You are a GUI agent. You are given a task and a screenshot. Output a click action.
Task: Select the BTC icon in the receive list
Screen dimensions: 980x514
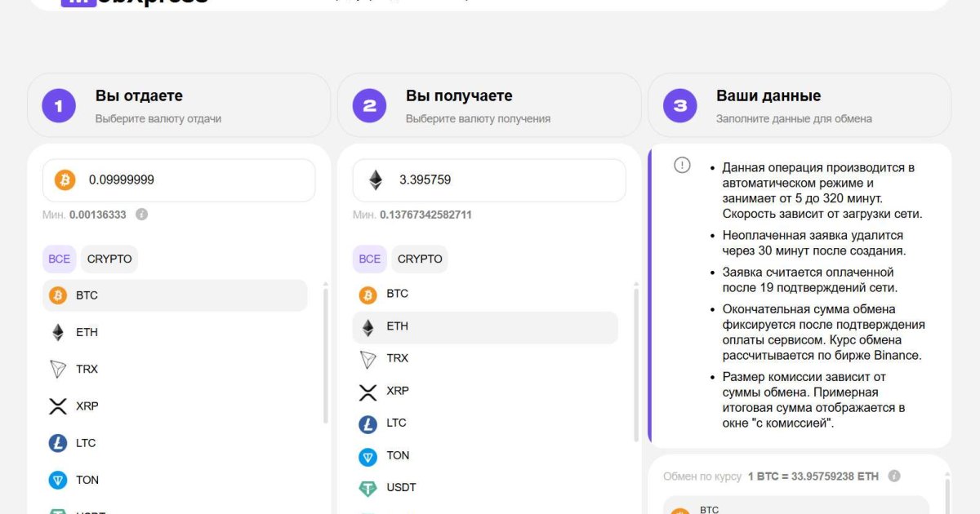368,295
